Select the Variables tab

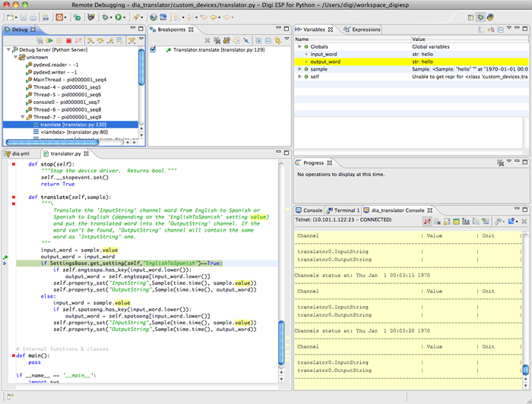pos(314,30)
